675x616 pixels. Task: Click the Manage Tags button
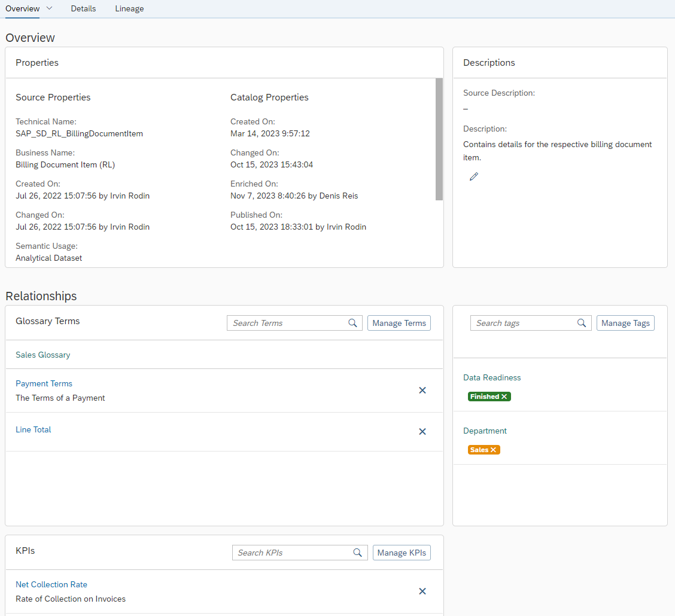pyautogui.click(x=625, y=322)
